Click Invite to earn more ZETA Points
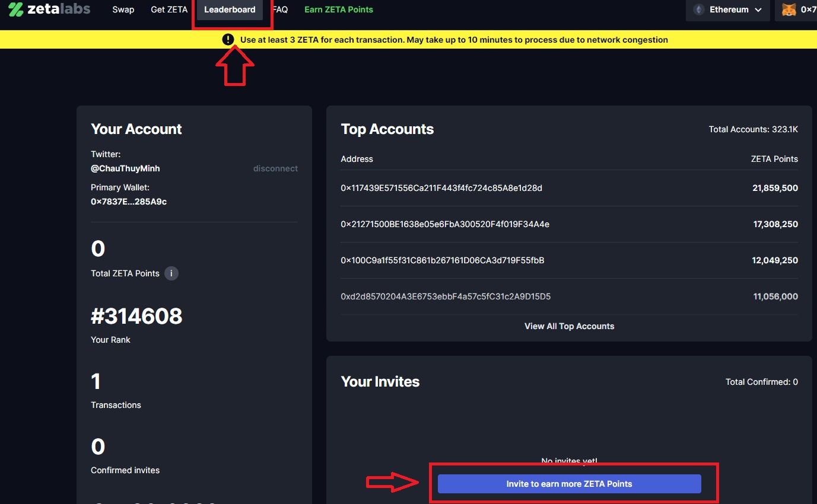Screen dimensions: 817x504 [570, 484]
